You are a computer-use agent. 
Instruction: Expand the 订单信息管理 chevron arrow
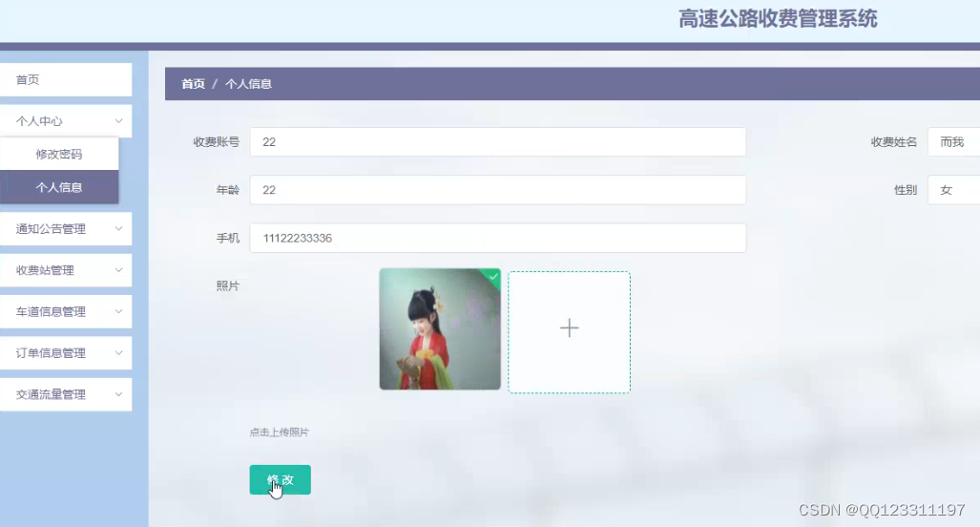pos(118,352)
